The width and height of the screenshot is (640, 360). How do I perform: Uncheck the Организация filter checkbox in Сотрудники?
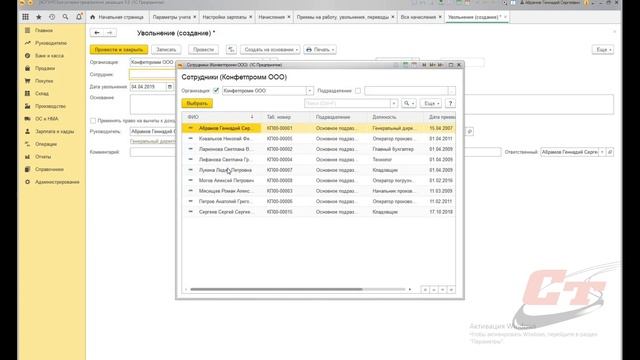click(x=216, y=91)
